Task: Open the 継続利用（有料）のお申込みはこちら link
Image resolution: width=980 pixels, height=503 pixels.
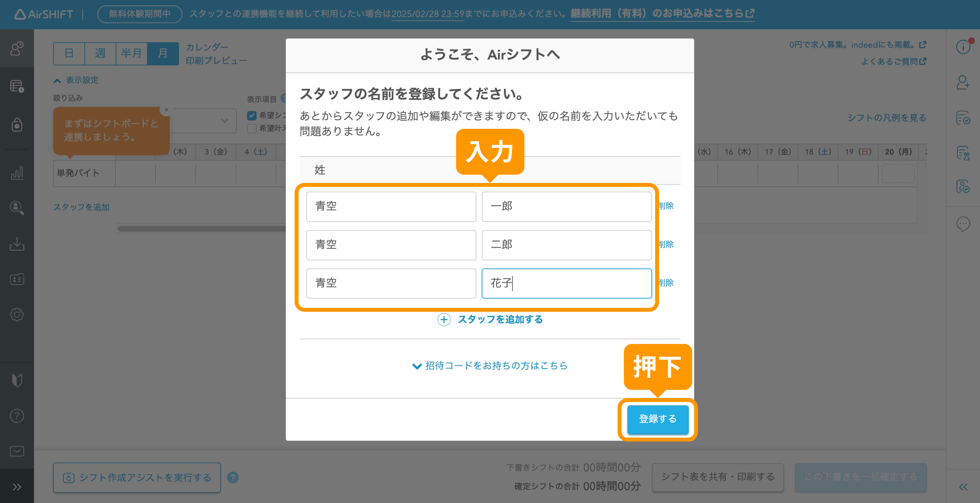Action: pos(662,14)
